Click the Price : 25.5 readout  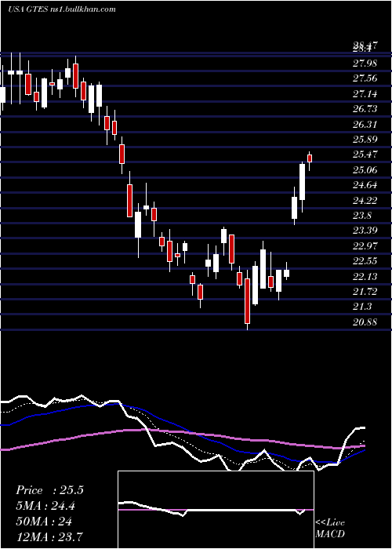coord(49,490)
